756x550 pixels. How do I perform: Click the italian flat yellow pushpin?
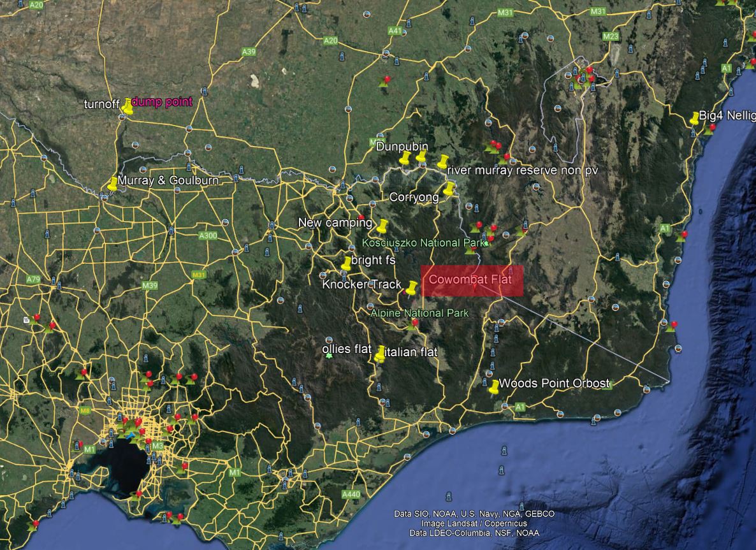[x=381, y=353]
